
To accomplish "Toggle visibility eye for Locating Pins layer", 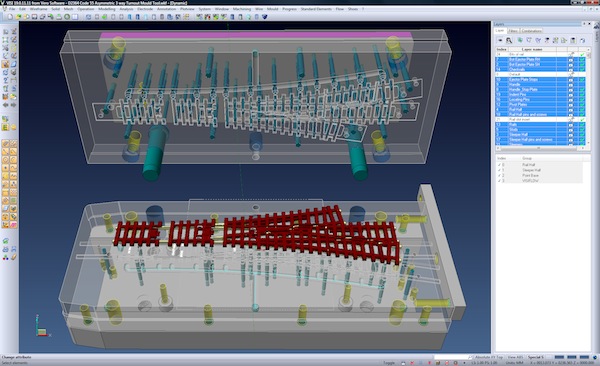I will click(571, 99).
